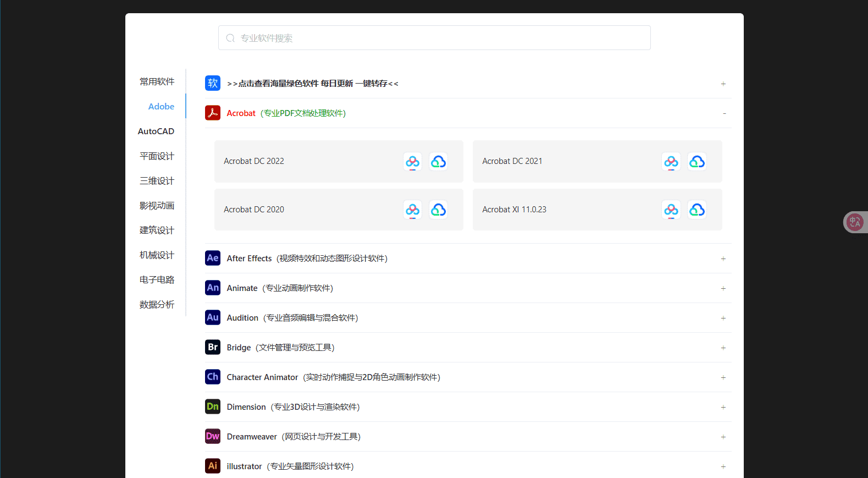868x478 pixels.
Task: Click the Acrobat DC 2020 card label
Action: point(254,210)
